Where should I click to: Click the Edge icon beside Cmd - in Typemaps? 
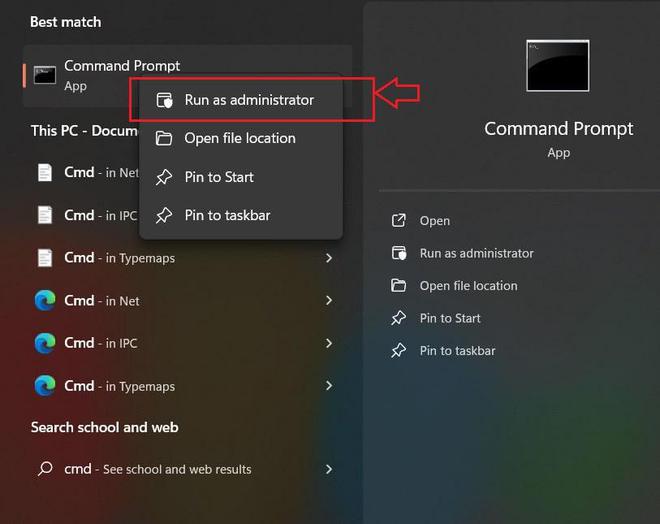coord(44,386)
